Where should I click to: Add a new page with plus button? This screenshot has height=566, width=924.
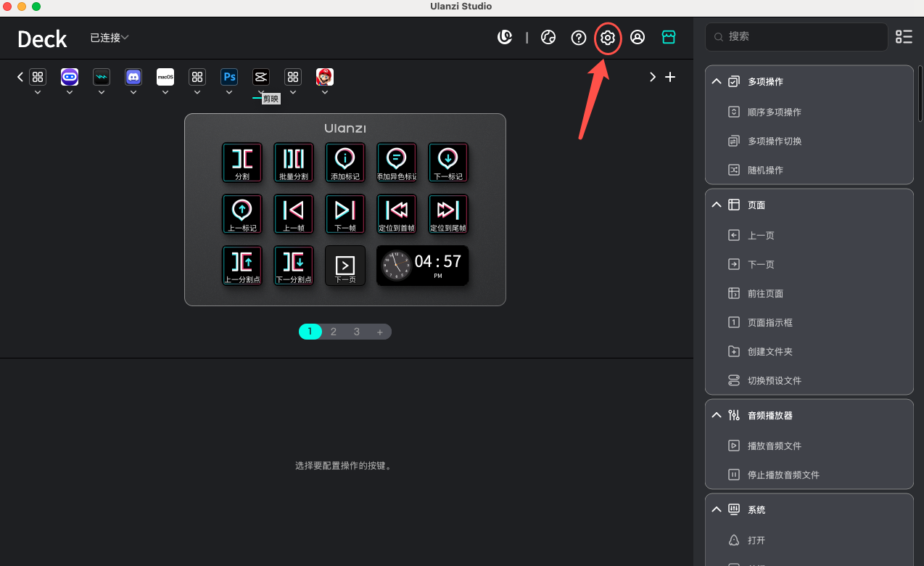[x=379, y=332]
